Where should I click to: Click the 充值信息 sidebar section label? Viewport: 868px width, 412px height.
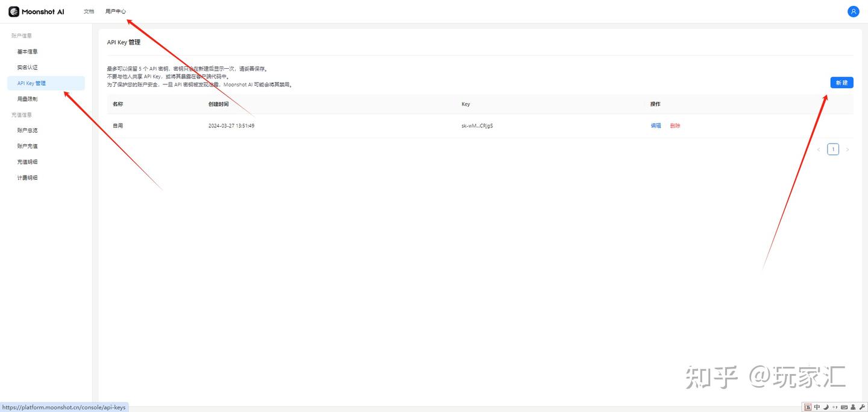coord(22,115)
